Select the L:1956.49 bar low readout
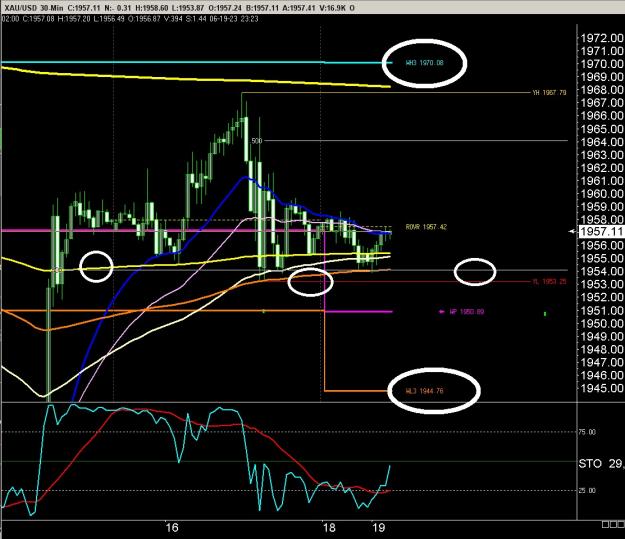Viewport: 625px width, 539px height. point(110,18)
